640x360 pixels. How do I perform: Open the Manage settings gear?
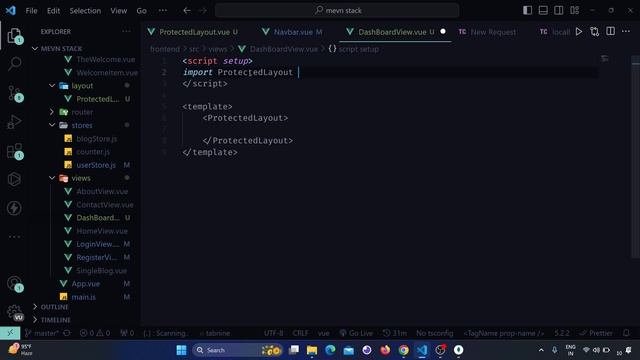pos(14,312)
